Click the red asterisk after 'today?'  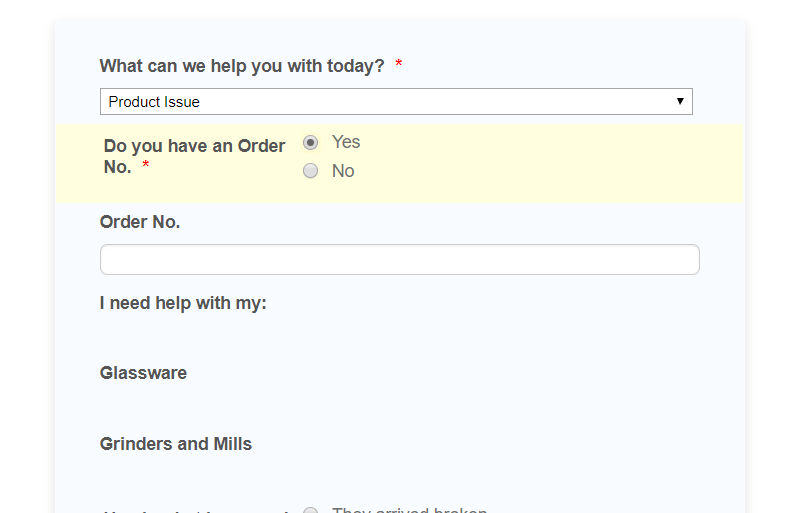tap(399, 66)
